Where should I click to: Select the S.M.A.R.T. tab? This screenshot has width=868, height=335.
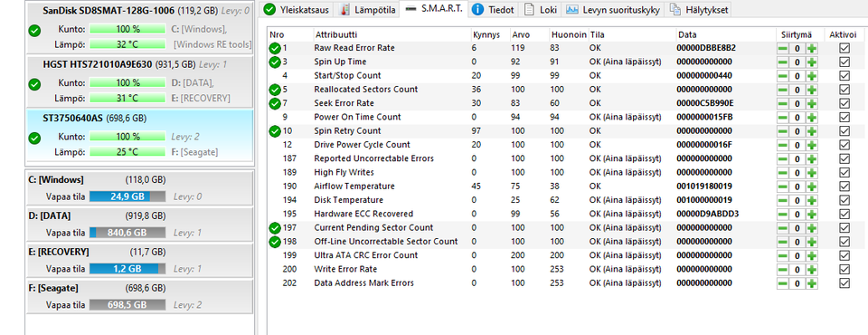tap(434, 8)
